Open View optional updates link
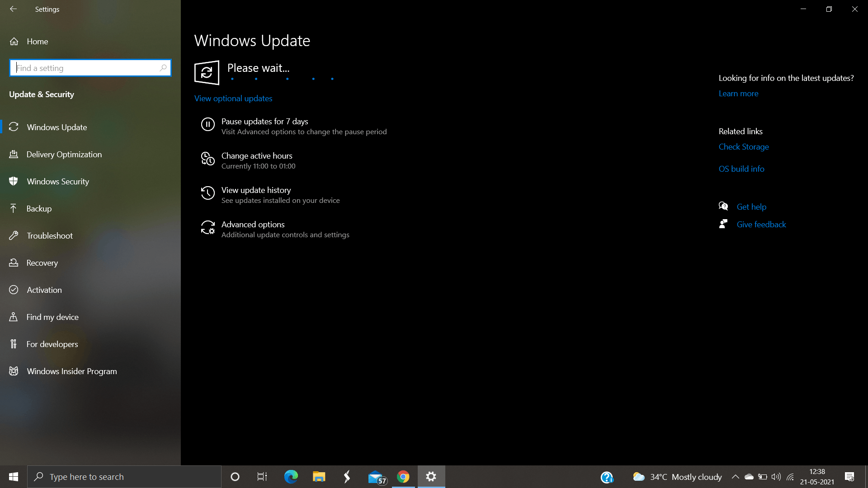This screenshot has height=488, width=868. 233,98
